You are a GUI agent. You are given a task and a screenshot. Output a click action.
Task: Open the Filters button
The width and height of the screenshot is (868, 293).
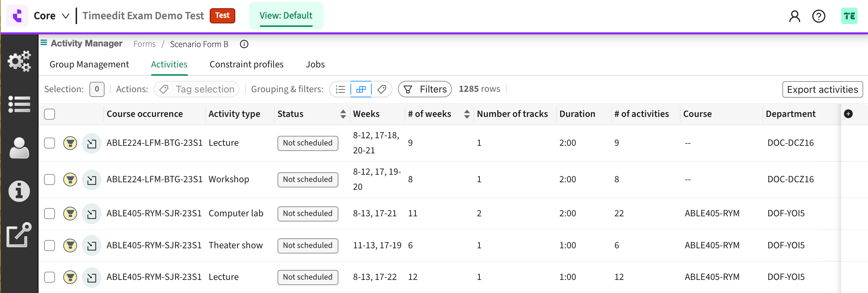coord(425,89)
